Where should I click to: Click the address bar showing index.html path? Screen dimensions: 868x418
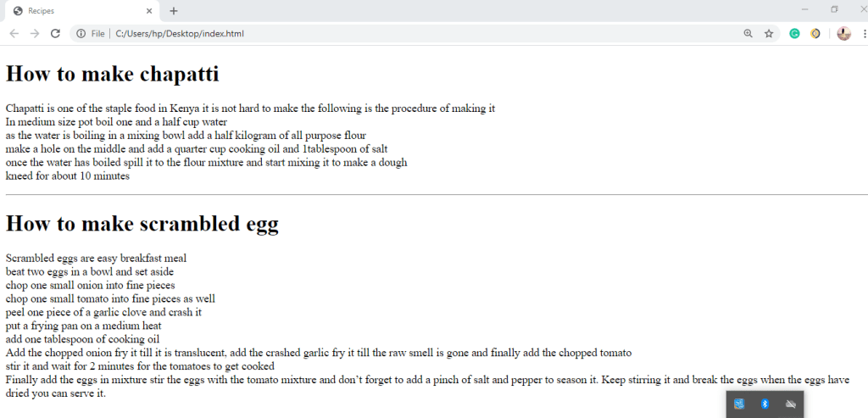point(381,34)
